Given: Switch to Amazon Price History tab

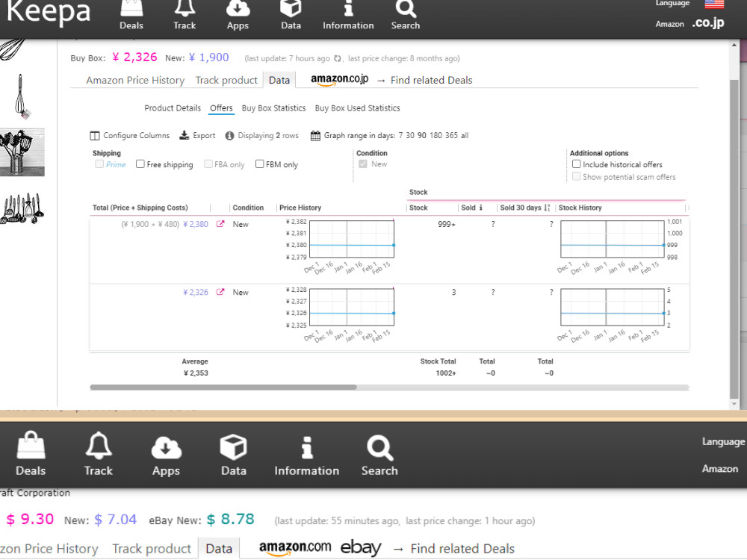Looking at the screenshot, I should (135, 80).
